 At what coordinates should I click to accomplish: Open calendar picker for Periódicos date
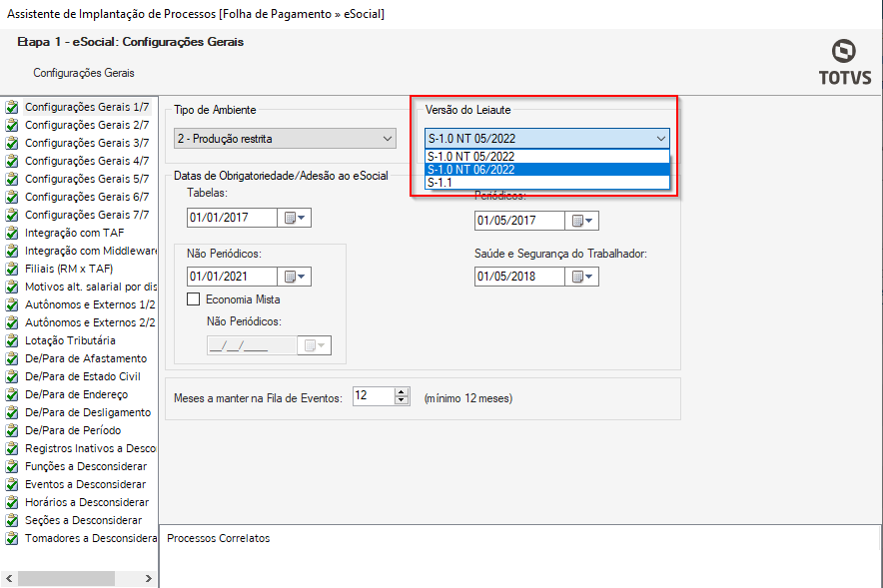tap(582, 221)
